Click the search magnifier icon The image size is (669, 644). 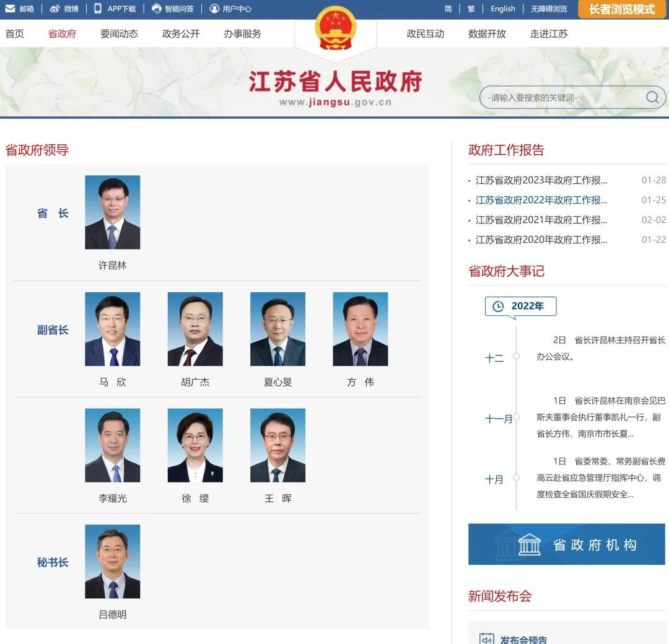pyautogui.click(x=652, y=97)
